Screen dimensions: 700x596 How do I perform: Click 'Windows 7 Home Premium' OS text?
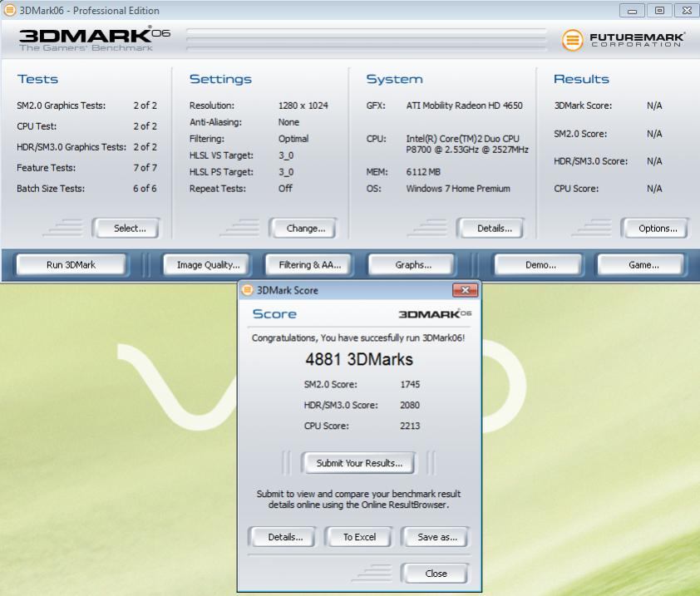point(458,189)
